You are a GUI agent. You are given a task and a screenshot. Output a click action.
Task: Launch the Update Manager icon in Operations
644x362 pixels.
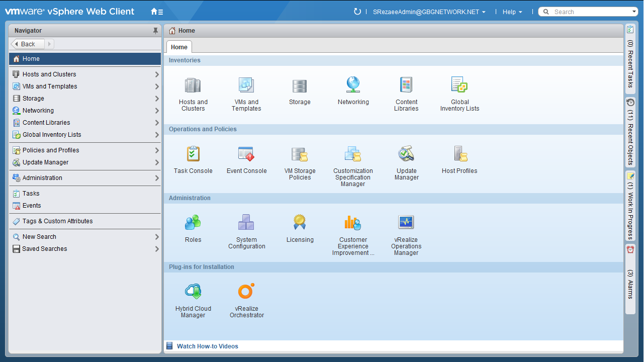(x=406, y=154)
